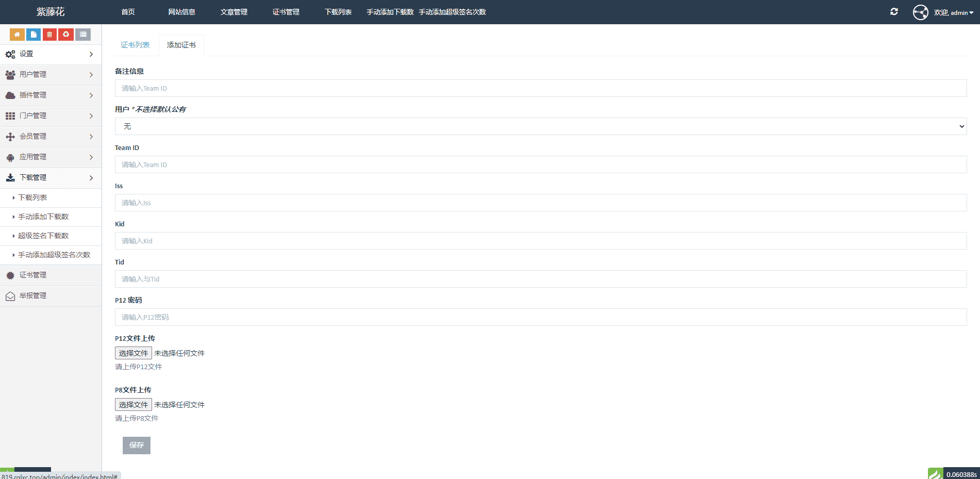Open 下载列表 in the top navigation
980x479 pixels.
tap(338, 12)
